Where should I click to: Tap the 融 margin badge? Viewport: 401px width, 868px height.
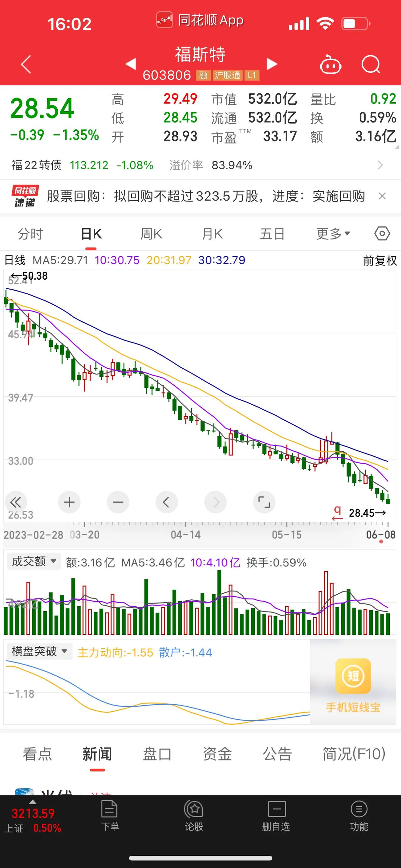203,75
